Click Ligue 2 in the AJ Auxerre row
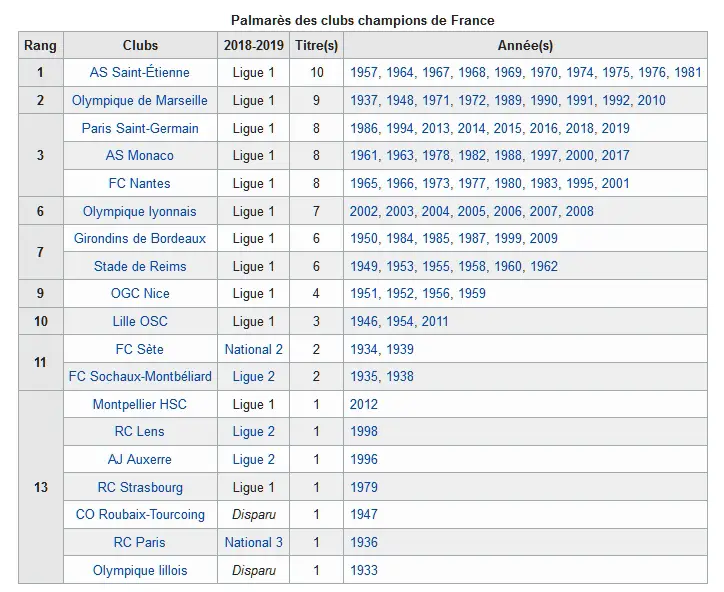The width and height of the screenshot is (724, 592). pos(253,459)
